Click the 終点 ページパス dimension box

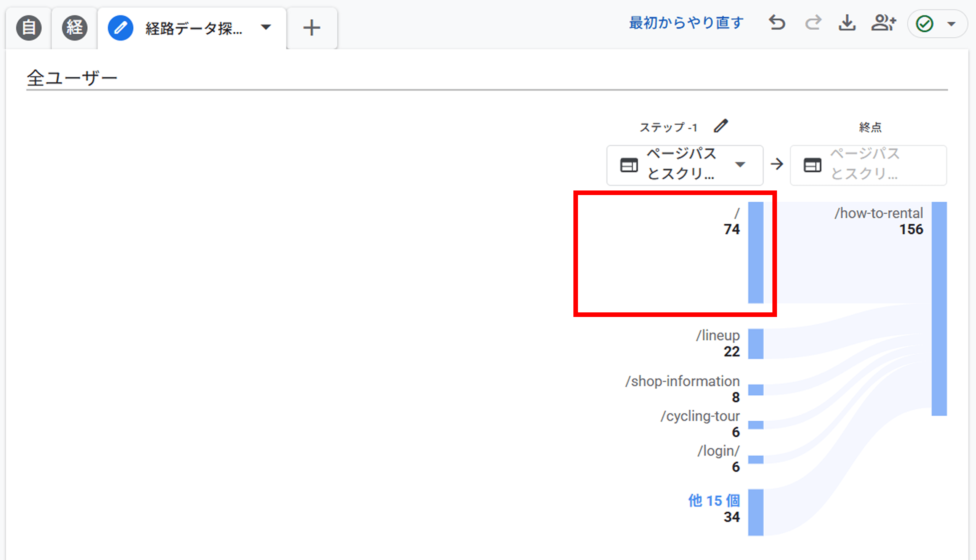coord(868,165)
